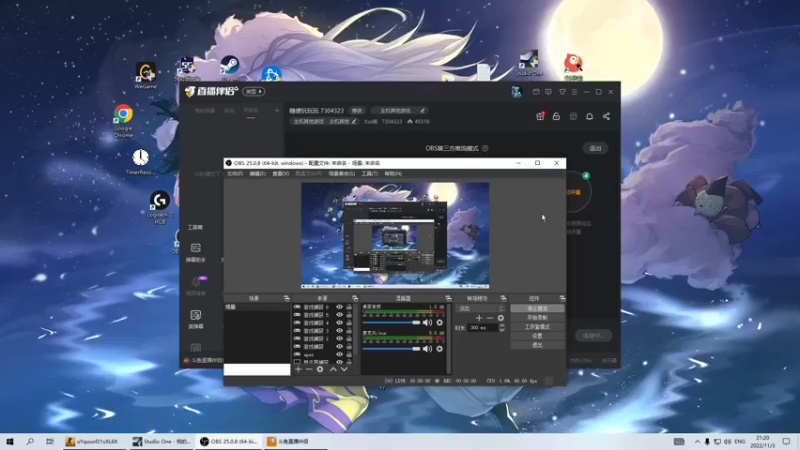Open source properties gear below the sources list
This screenshot has height=450, width=800.
(x=320, y=369)
